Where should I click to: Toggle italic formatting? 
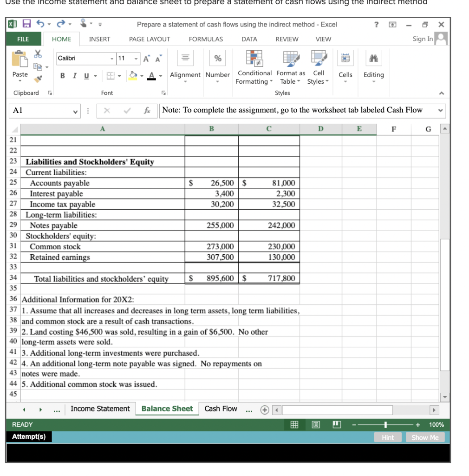75,76
